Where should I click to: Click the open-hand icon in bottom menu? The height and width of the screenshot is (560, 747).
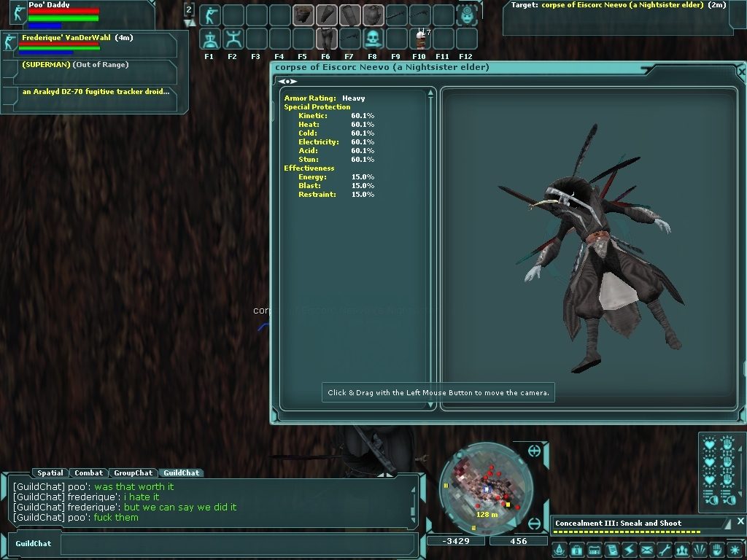[x=717, y=551]
